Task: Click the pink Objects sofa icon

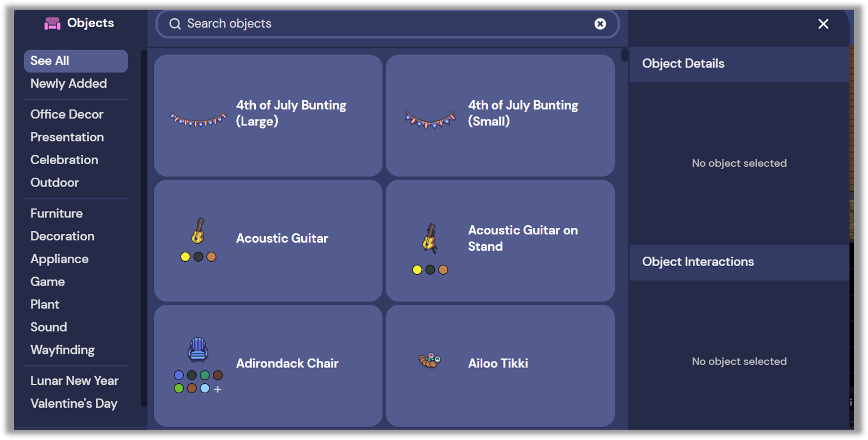Action: coord(52,23)
